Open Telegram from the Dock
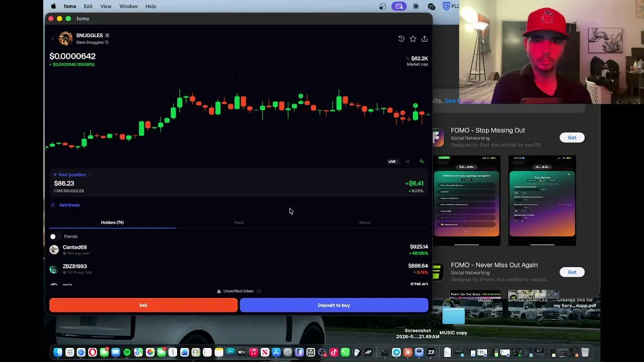 pos(396,352)
